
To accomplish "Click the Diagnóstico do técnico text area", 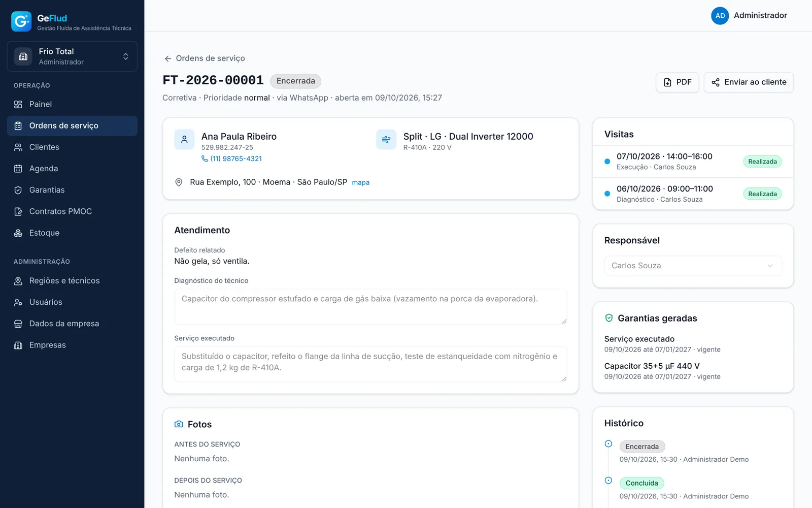I will (x=370, y=307).
